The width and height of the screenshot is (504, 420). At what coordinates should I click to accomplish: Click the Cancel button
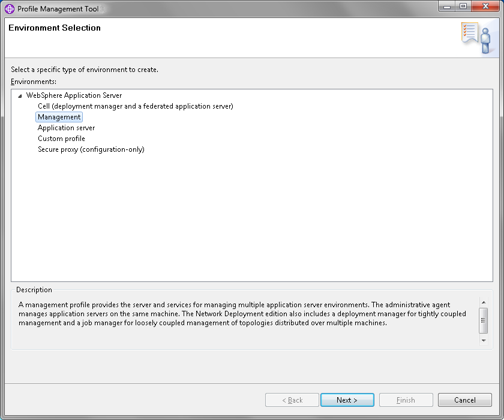[x=465, y=400]
